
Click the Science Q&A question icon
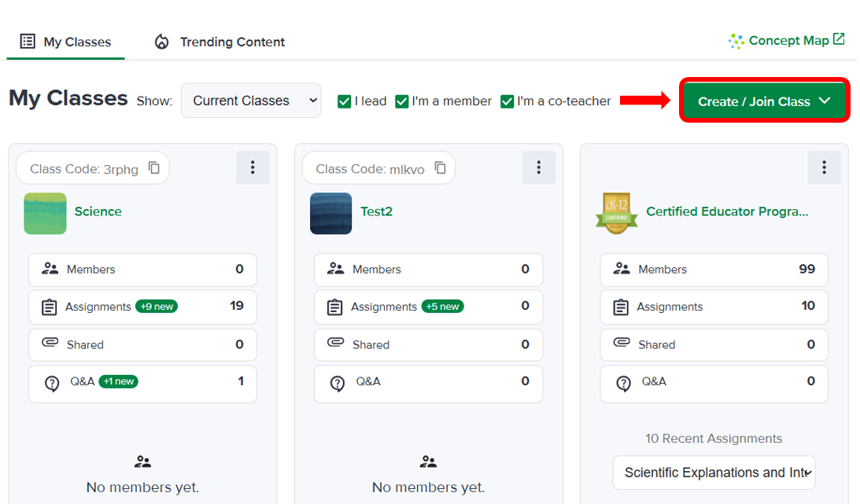point(52,384)
